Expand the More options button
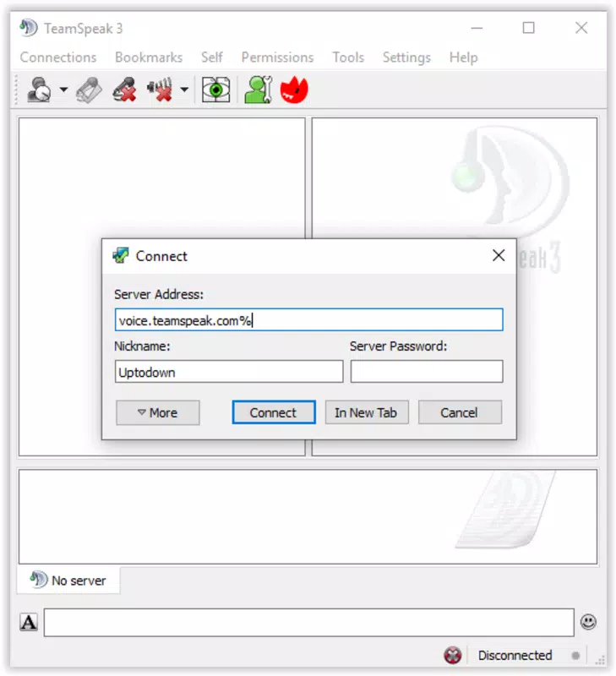This screenshot has width=616, height=676. (x=158, y=412)
